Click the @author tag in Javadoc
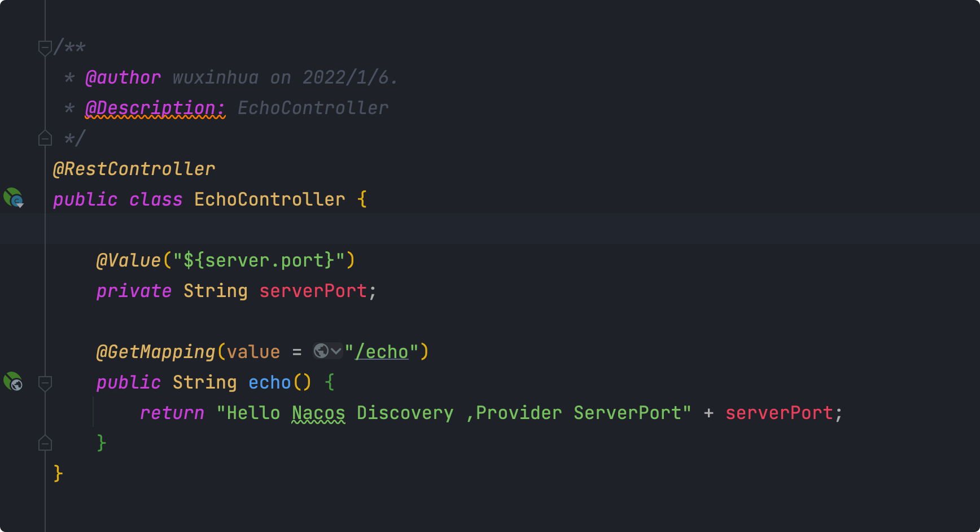 tap(123, 77)
